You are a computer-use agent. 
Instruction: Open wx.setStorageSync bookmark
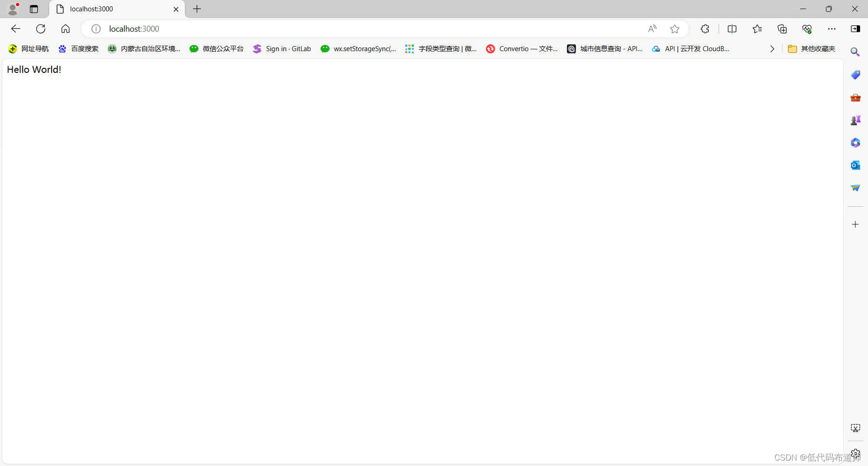click(359, 49)
